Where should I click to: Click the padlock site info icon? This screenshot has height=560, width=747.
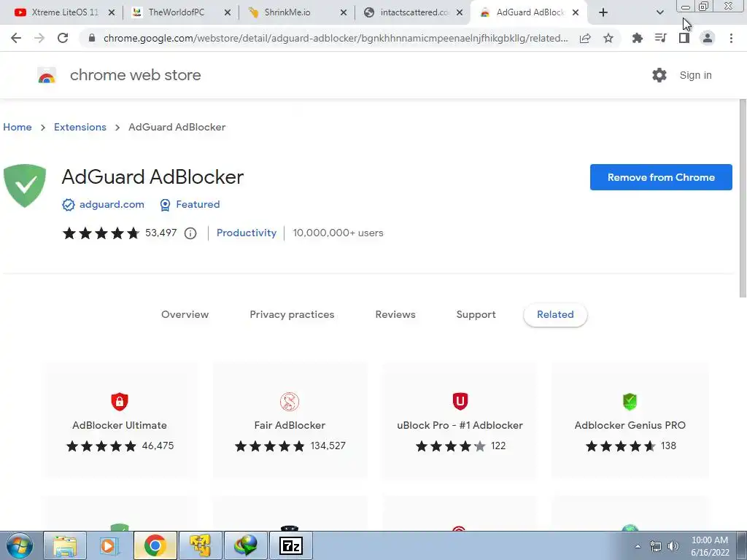[92, 38]
